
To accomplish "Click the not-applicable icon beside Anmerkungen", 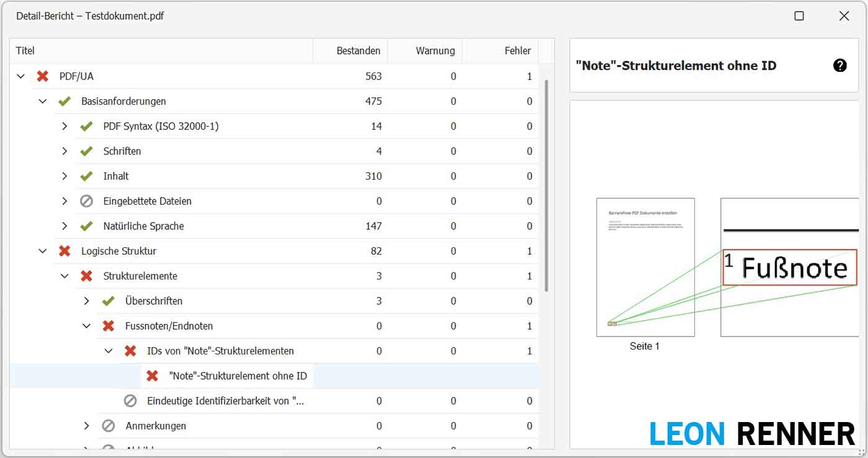I will (108, 426).
